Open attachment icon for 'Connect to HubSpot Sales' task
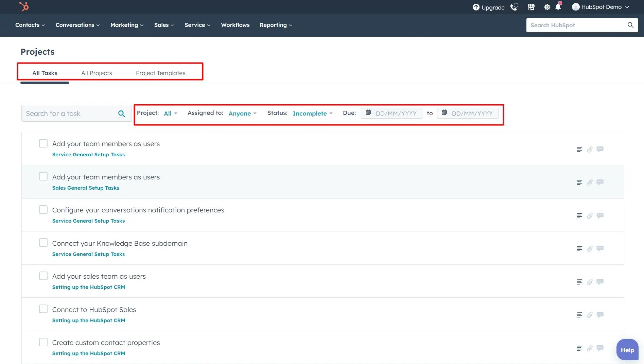644x364 pixels. click(x=590, y=315)
